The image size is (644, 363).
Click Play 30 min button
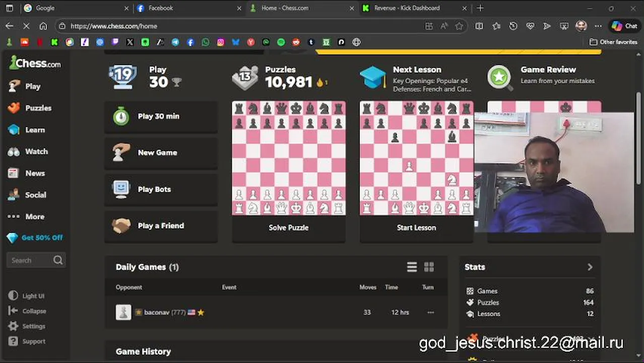coord(161,116)
